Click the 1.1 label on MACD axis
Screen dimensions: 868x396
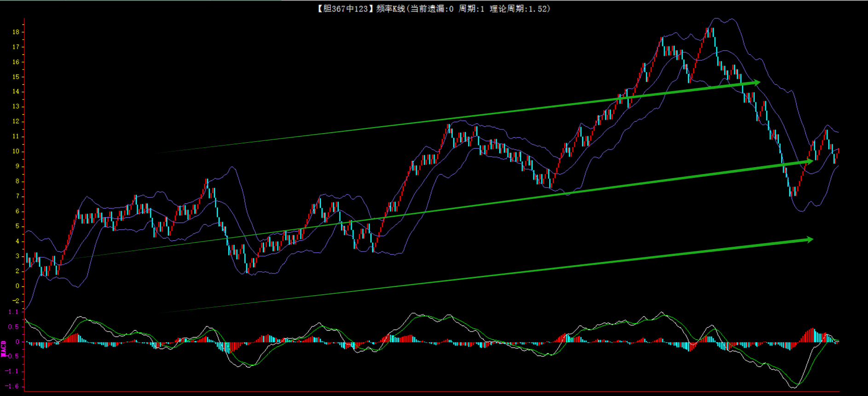(x=14, y=312)
